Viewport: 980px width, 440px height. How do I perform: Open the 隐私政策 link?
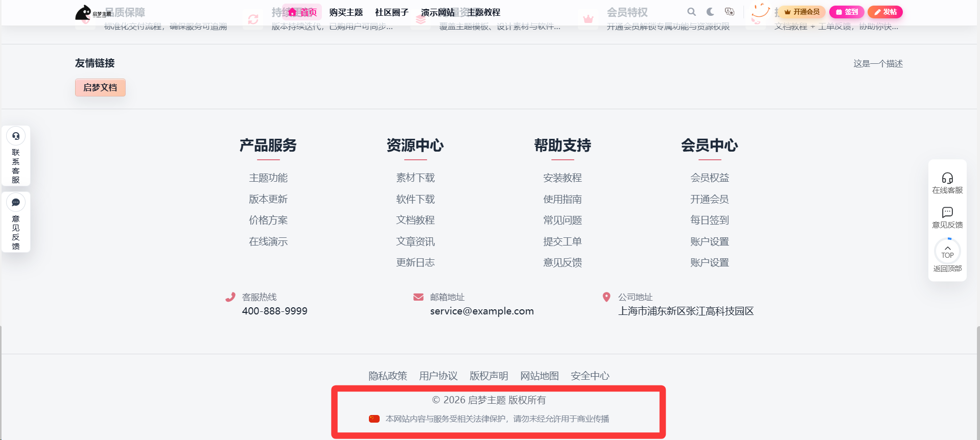(388, 376)
